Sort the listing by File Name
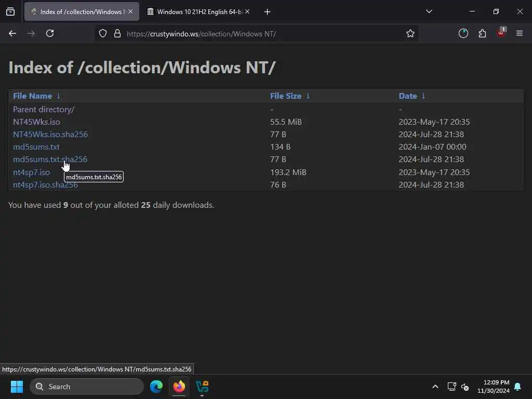 point(33,96)
